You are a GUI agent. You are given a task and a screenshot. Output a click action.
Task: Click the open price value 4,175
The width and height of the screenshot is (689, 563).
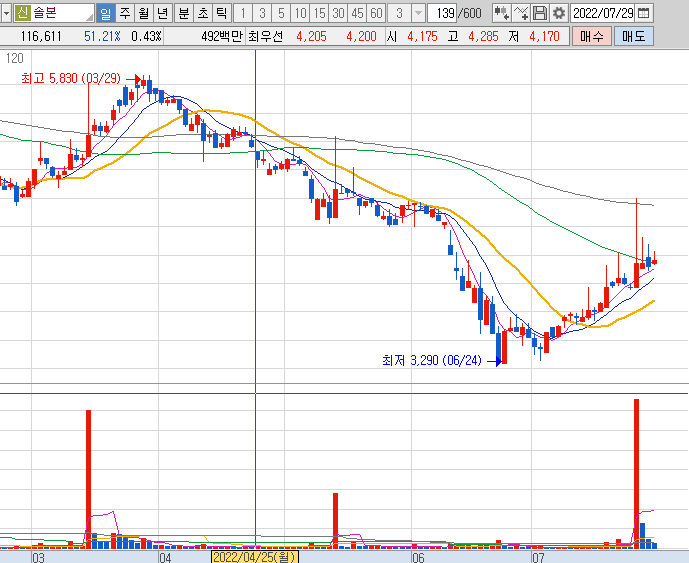(422, 36)
